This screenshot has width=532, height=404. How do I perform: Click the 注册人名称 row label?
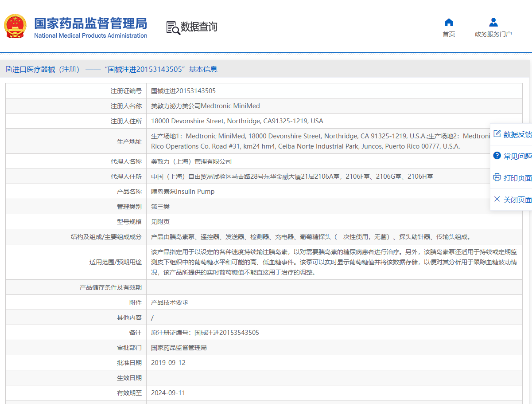[x=126, y=106]
